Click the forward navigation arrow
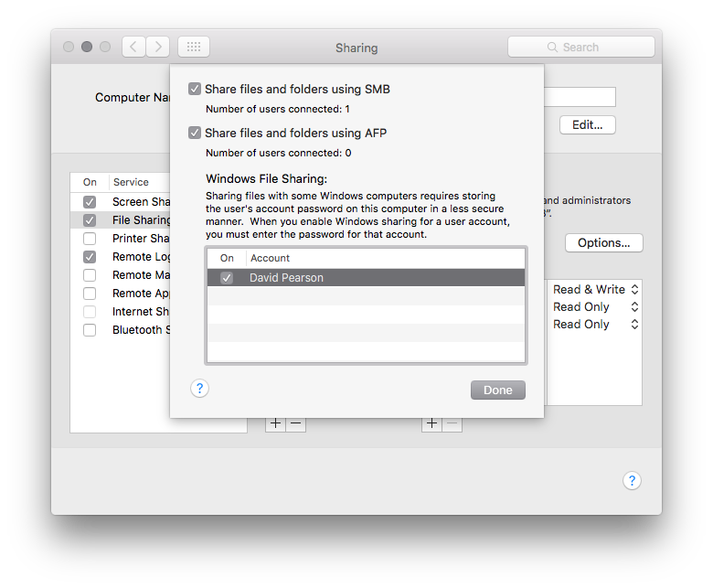 pos(158,47)
